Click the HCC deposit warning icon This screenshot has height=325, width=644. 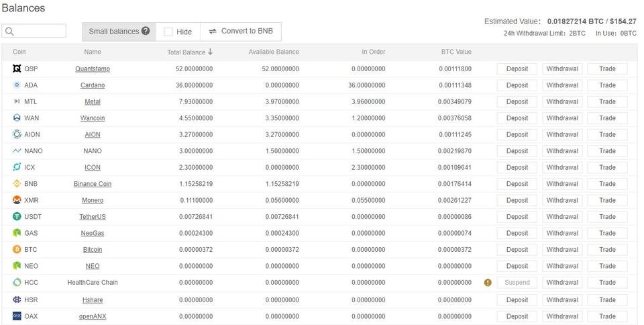point(488,283)
